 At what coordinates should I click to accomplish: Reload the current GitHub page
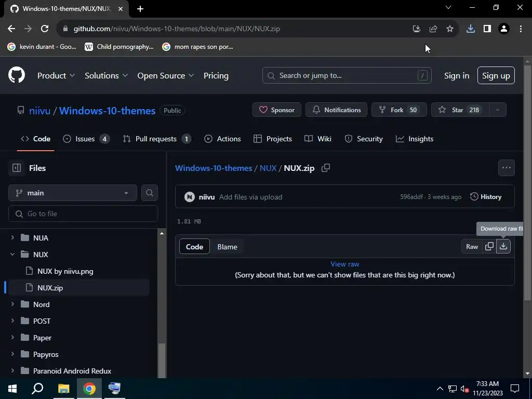(45, 29)
